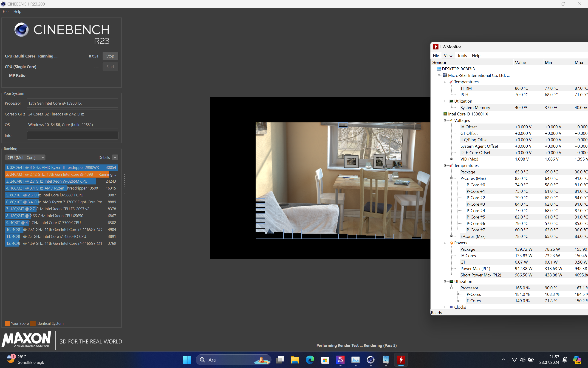
Task: Select ranking row AMD Ryzen Threadripper 2990WX
Action: pyautogui.click(x=61, y=167)
